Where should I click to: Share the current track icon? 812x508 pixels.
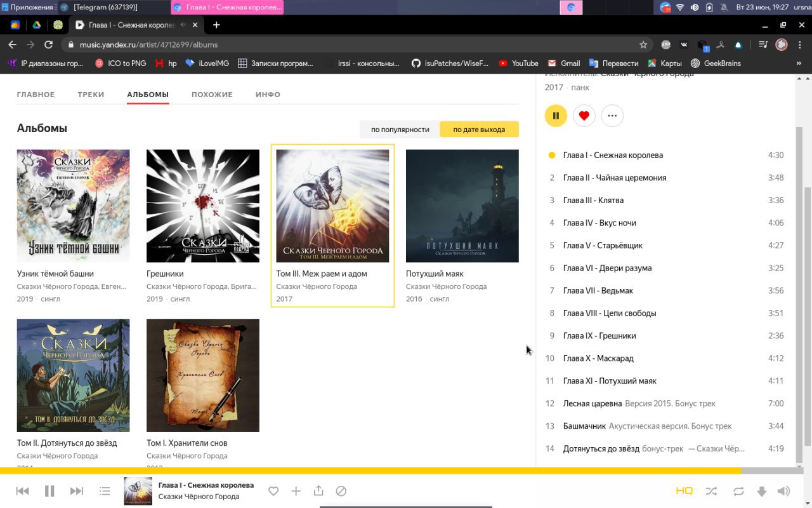[x=318, y=490]
